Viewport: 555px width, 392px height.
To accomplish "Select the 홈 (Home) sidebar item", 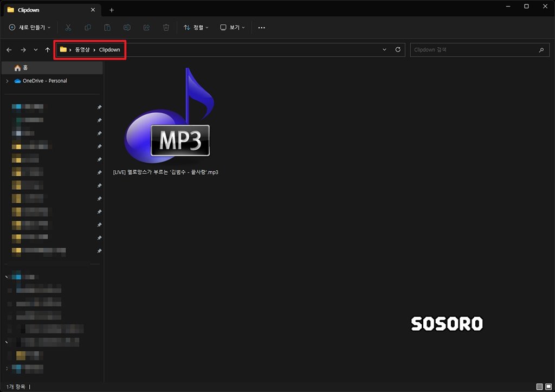I will (x=53, y=68).
